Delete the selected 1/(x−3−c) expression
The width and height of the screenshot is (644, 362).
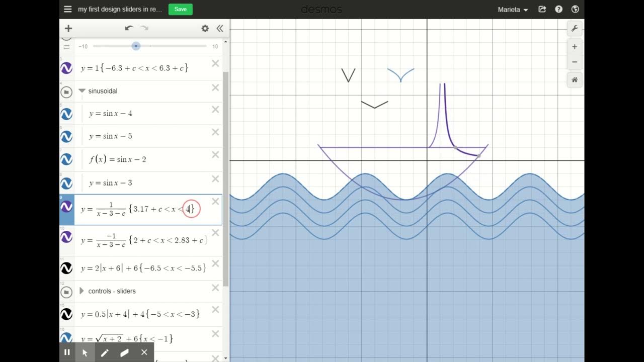215,202
